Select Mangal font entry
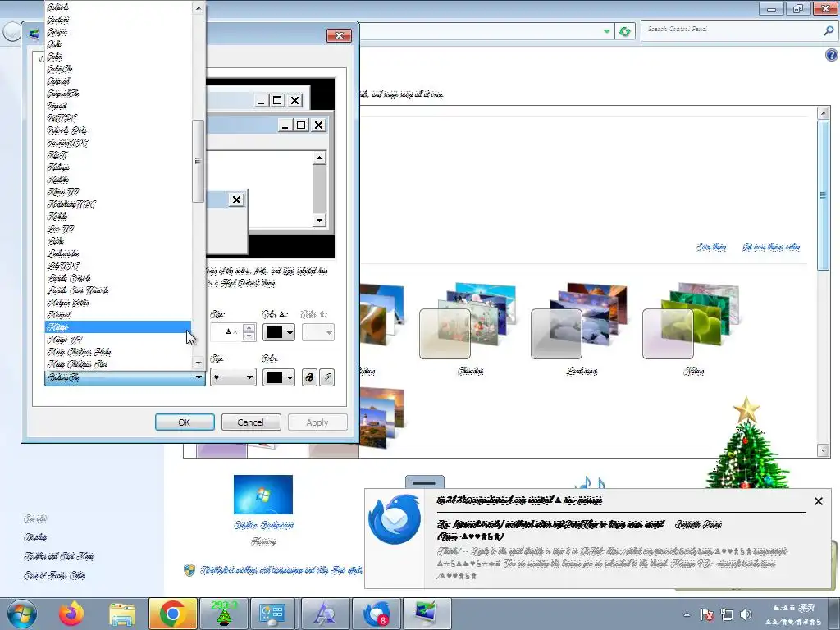This screenshot has height=630, width=840. [118, 315]
